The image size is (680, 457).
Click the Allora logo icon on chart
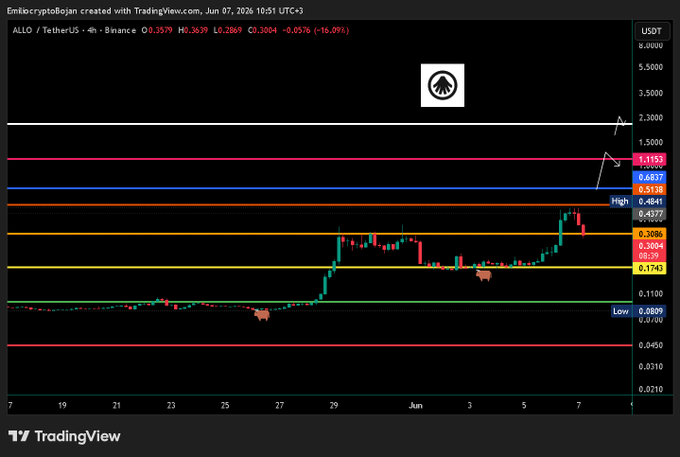pos(442,85)
